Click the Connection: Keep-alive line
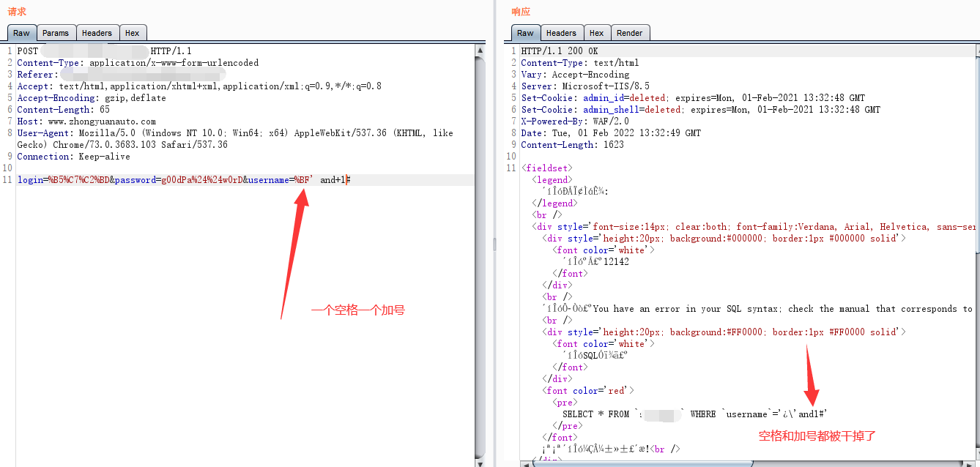 tap(73, 157)
